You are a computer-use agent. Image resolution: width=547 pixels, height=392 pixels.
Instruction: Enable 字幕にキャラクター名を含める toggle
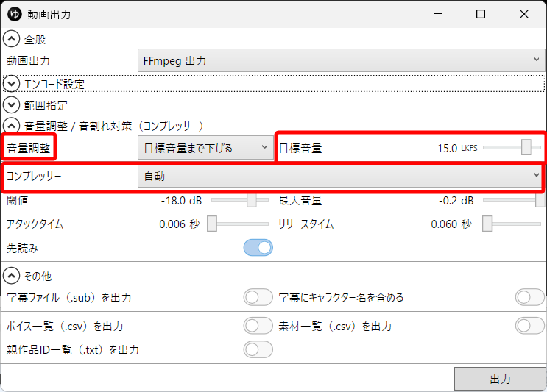(x=530, y=298)
